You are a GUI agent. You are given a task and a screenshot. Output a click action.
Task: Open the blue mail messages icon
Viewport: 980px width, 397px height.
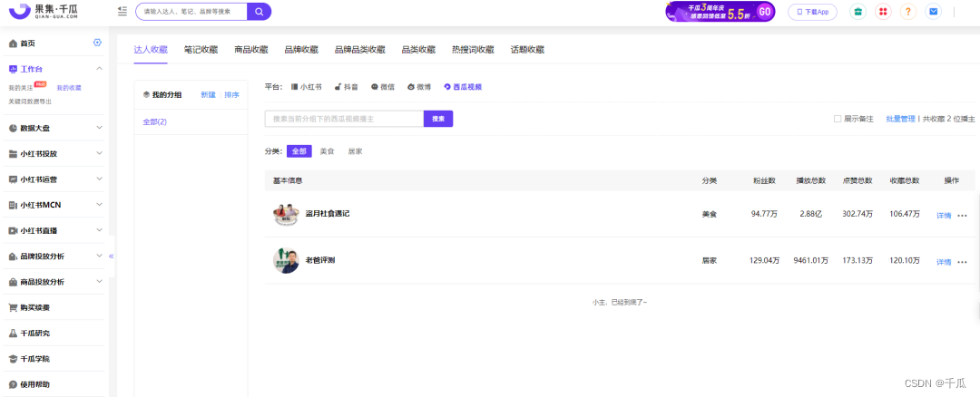click(933, 11)
